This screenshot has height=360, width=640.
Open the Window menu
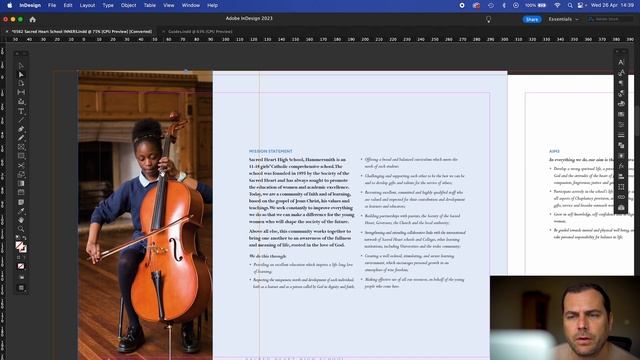click(191, 5)
